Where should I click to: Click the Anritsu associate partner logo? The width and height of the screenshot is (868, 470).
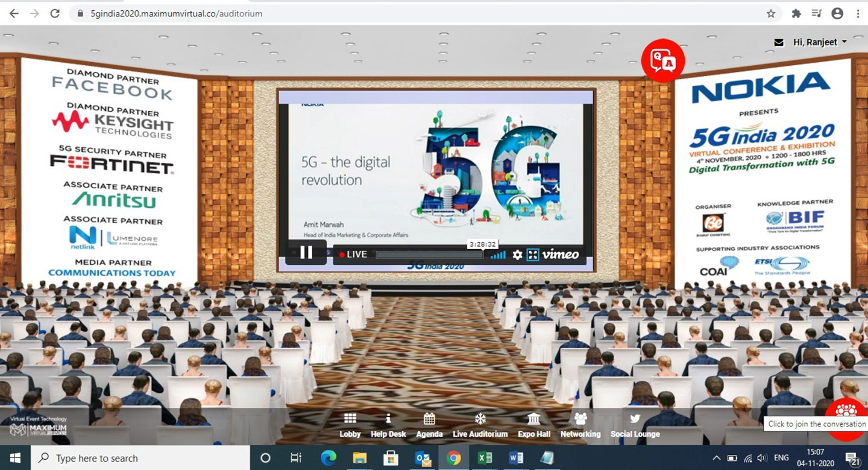point(114,199)
